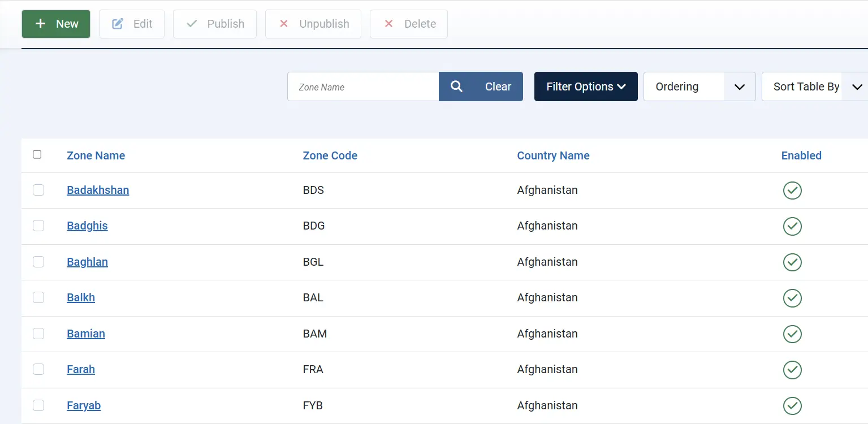868x424 pixels.
Task: Click zone code BAM
Action: pyautogui.click(x=315, y=334)
